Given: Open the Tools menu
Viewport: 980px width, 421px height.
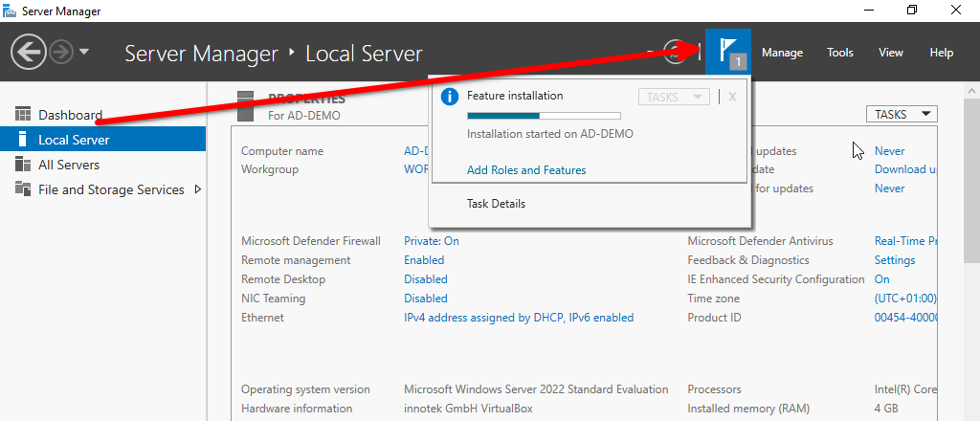Looking at the screenshot, I should (840, 53).
